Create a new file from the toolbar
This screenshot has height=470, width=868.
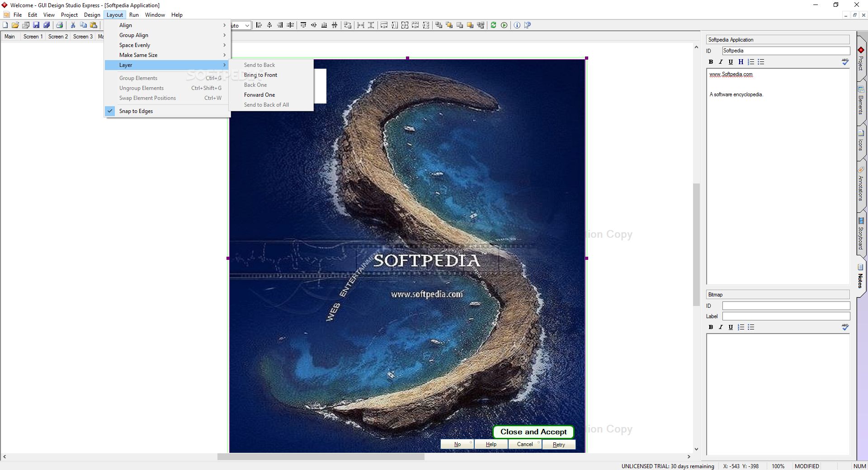[5, 25]
